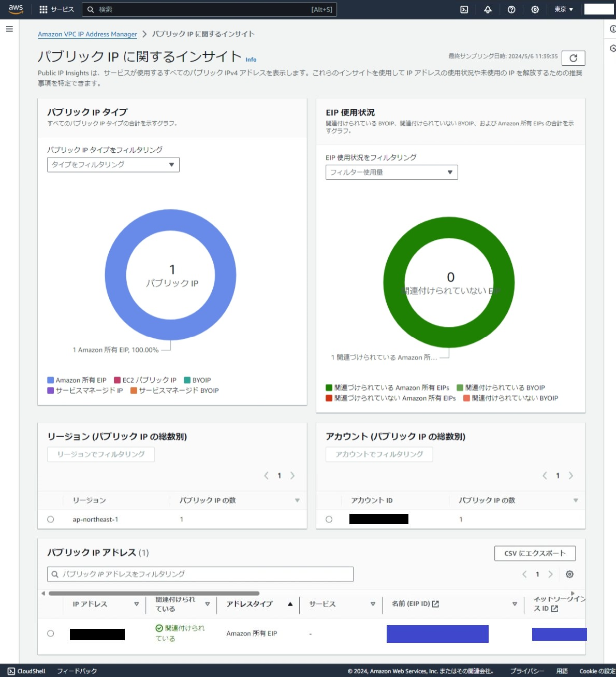
Task: Open the top bar settings gear
Action: pyautogui.click(x=535, y=9)
